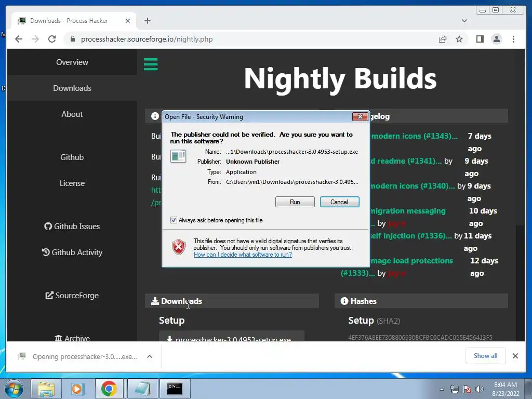532x399 pixels.
Task: Open Windows Media Player from taskbar
Action: (77, 389)
